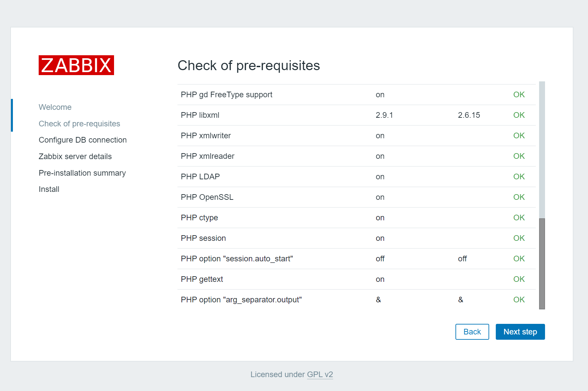Click the PHP gd FreeType support row

[x=226, y=95]
